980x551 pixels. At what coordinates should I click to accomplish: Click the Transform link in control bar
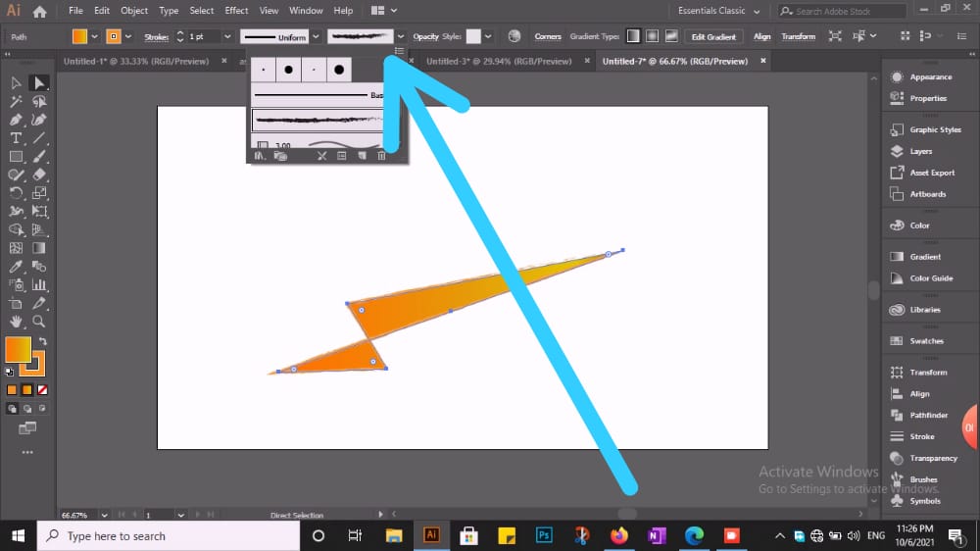coord(798,37)
